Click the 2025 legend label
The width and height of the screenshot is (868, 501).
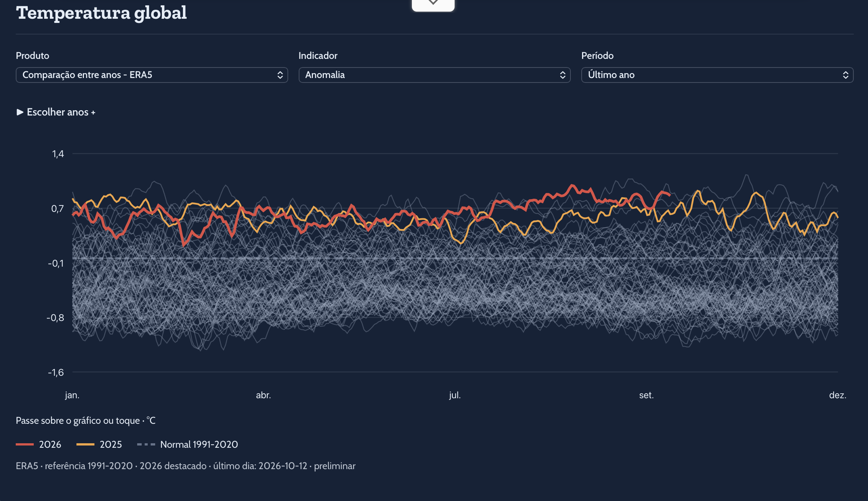pyautogui.click(x=111, y=444)
